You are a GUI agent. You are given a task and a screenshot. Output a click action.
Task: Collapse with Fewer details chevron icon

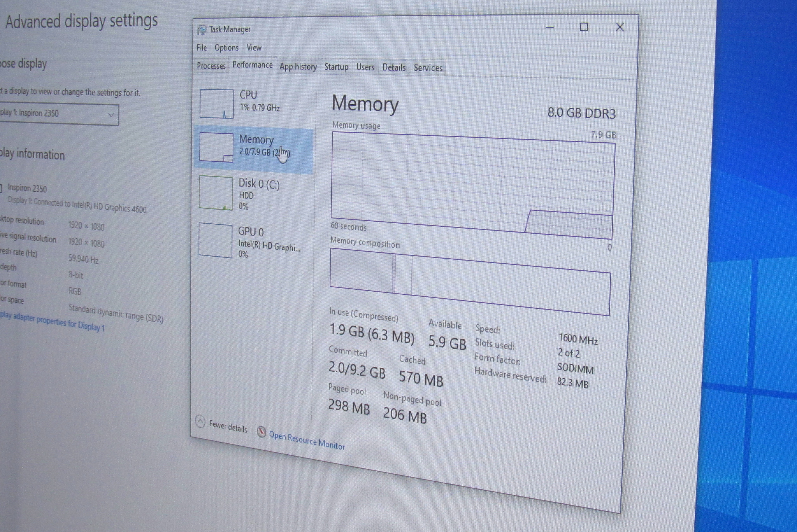[200, 422]
